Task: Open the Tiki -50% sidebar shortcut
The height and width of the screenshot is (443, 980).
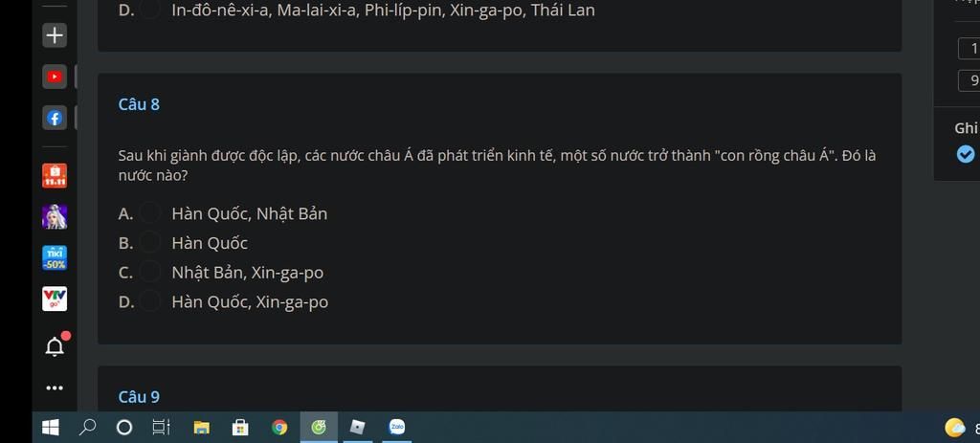Action: click(x=55, y=258)
